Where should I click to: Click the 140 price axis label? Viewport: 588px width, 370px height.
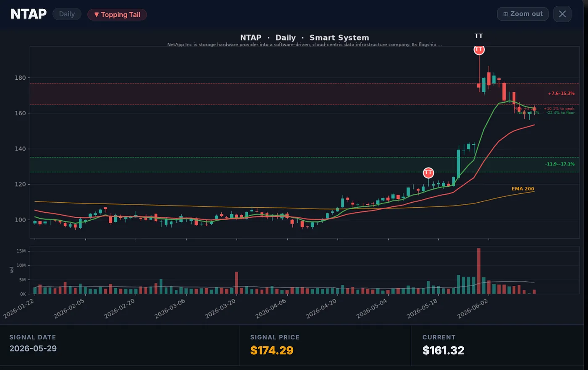click(21, 149)
